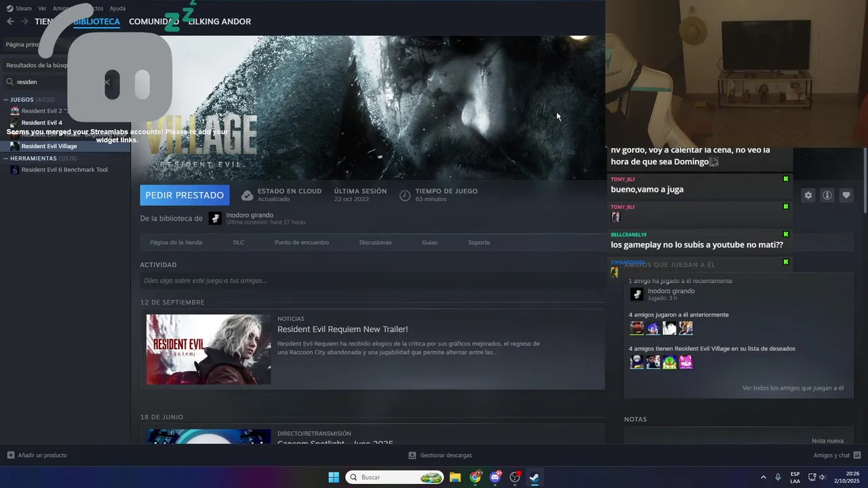Open game settings gear icon
Screen dimensions: 868x488
click(808, 195)
